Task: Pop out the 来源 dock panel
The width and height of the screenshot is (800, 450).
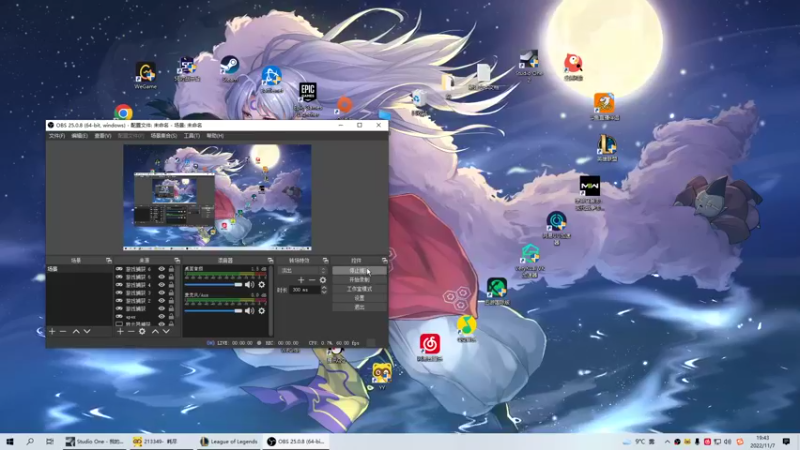Action: click(x=177, y=260)
